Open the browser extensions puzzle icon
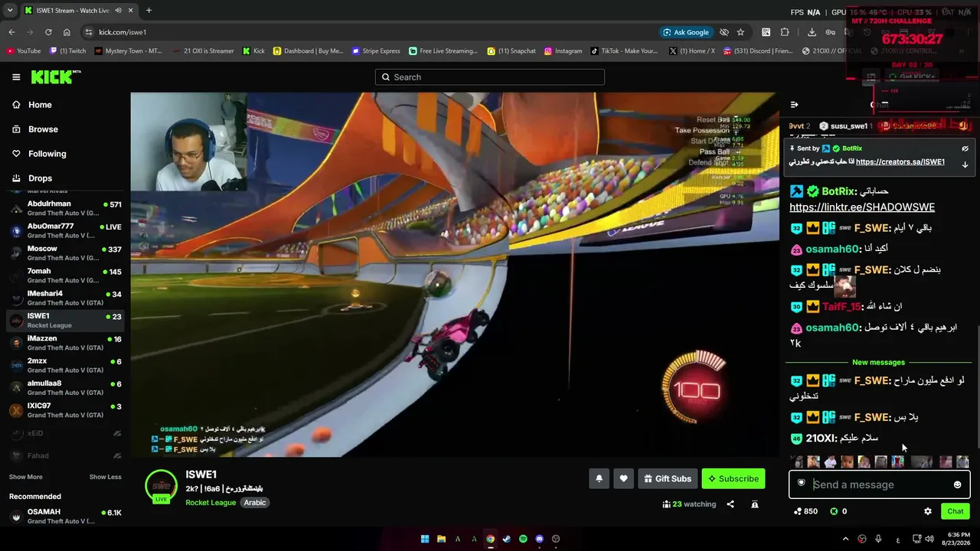Viewport: 980px width, 551px height. tap(785, 32)
